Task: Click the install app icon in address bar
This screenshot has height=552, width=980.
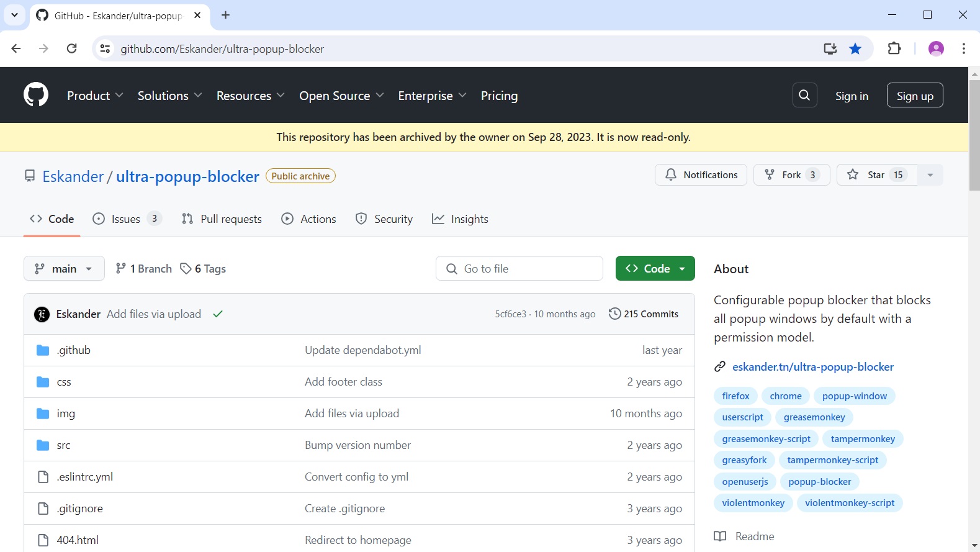Action: [830, 48]
